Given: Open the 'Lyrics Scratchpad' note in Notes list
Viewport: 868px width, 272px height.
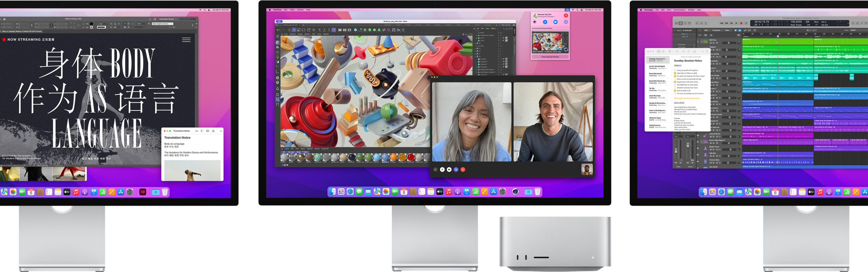Looking at the screenshot, I should [x=658, y=67].
